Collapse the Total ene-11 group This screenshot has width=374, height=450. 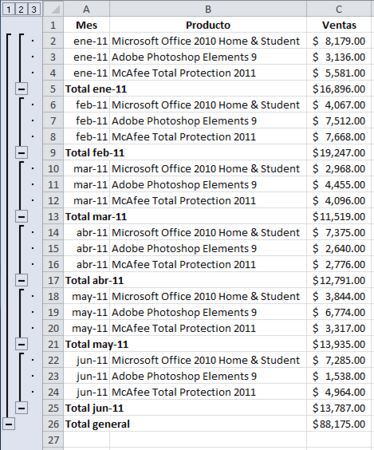coord(21,89)
